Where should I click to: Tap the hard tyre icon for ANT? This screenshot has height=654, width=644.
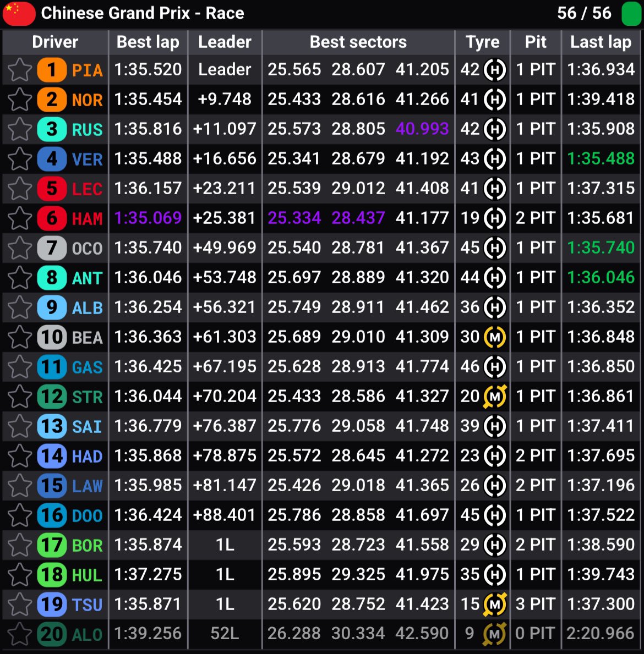pos(495,278)
